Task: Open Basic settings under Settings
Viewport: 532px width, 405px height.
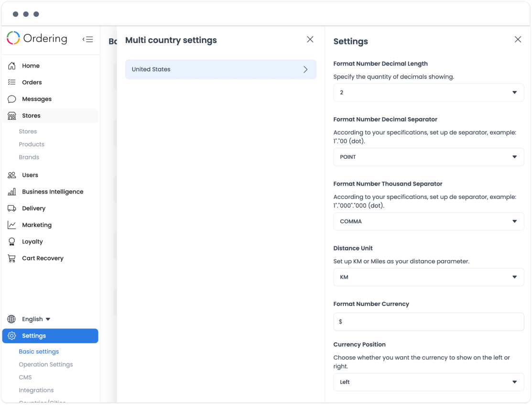Action: pyautogui.click(x=39, y=351)
